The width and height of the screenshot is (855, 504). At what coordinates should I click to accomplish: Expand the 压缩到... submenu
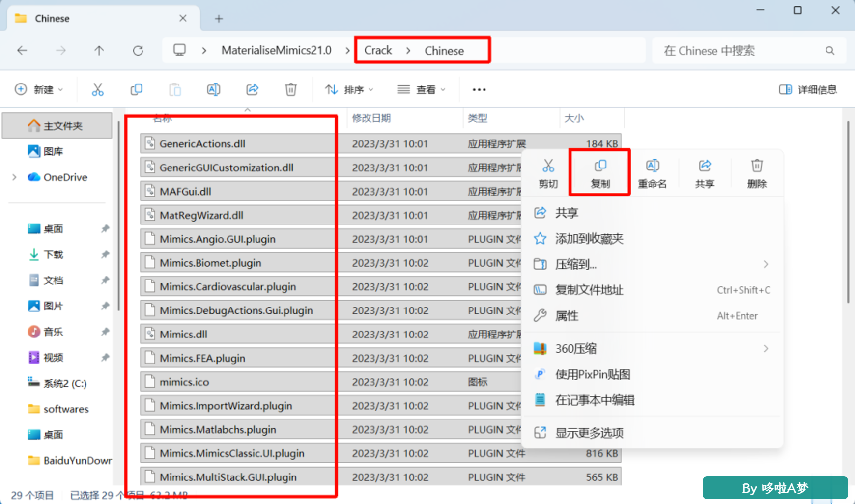(x=766, y=264)
